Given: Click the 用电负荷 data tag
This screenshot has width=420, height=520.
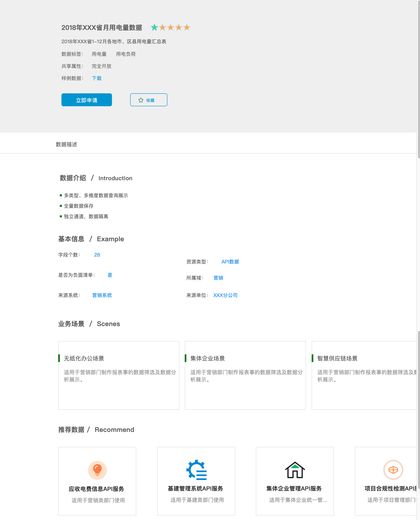Looking at the screenshot, I should point(126,54).
